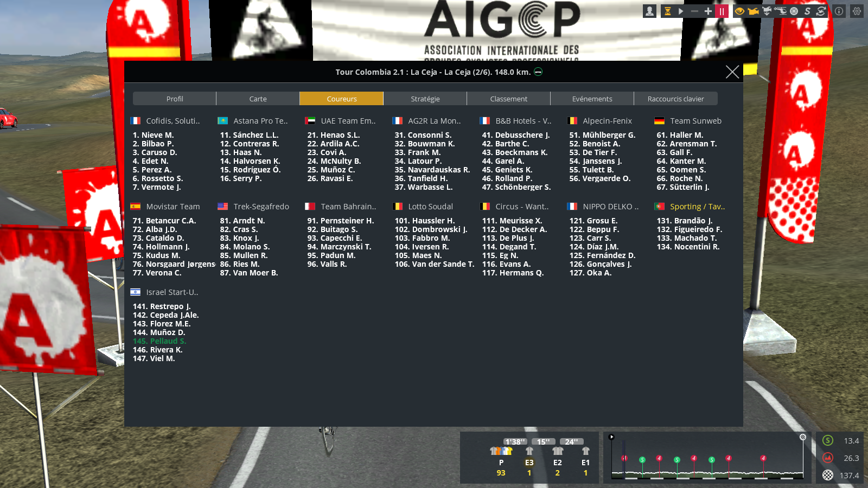Viewport: 868px width, 488px height.
Task: Start playback with the play arrow
Action: tap(681, 11)
